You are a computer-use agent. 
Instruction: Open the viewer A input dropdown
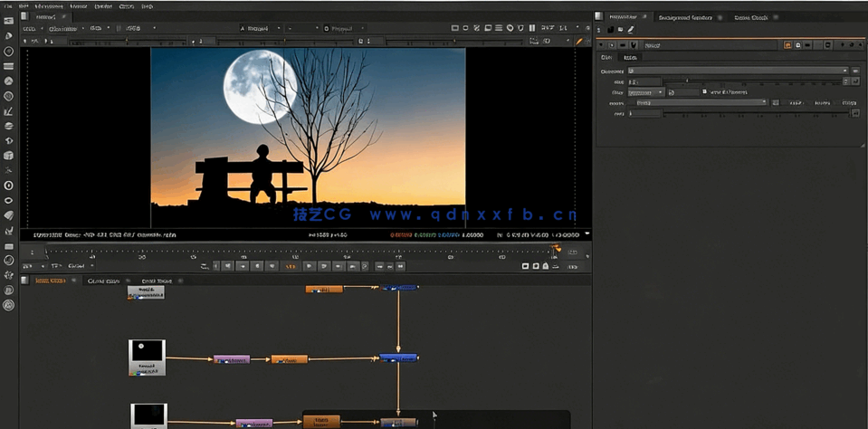click(x=260, y=28)
